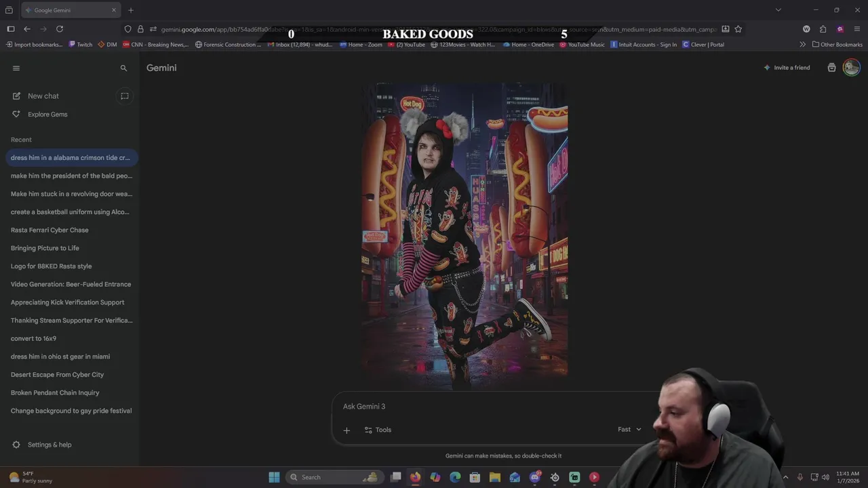868x488 pixels.
Task: Open the Other Bookmarks folder
Action: pyautogui.click(x=837, y=45)
